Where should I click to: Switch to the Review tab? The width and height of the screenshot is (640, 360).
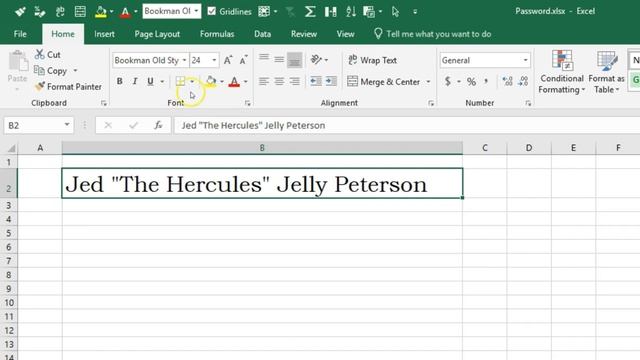[x=304, y=34]
